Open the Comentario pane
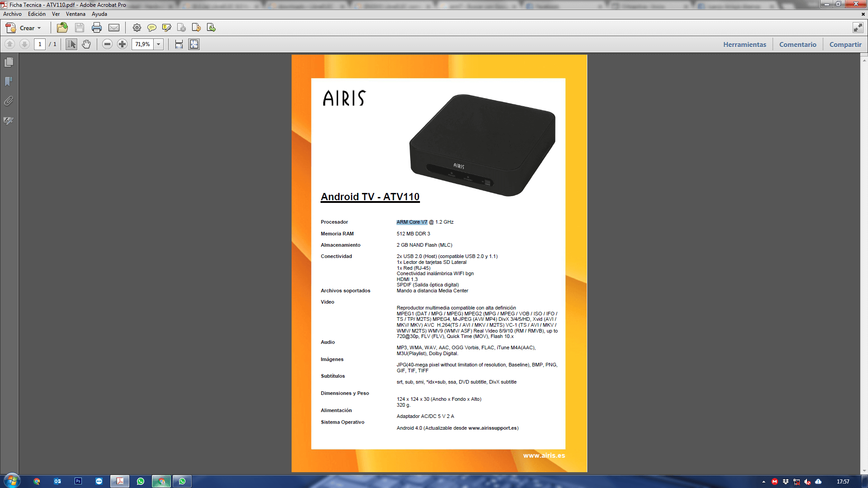Image resolution: width=868 pixels, height=488 pixels. point(797,45)
